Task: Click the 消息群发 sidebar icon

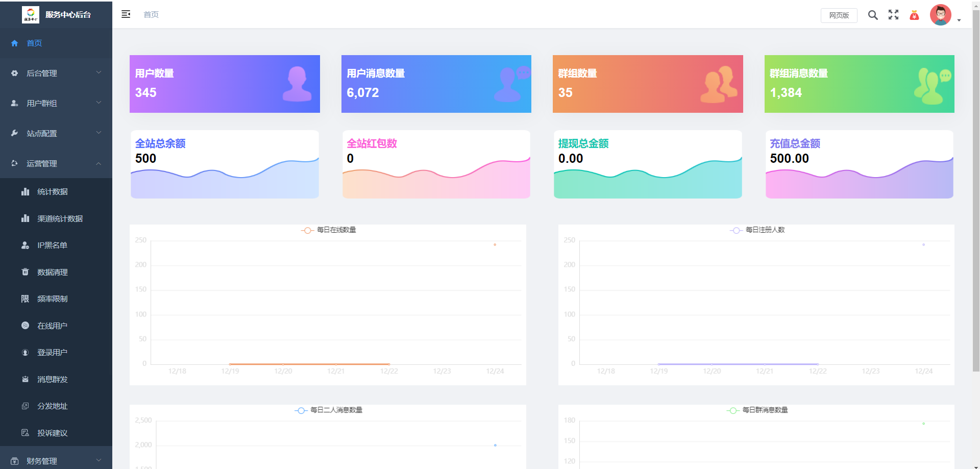Action: pyautogui.click(x=25, y=379)
